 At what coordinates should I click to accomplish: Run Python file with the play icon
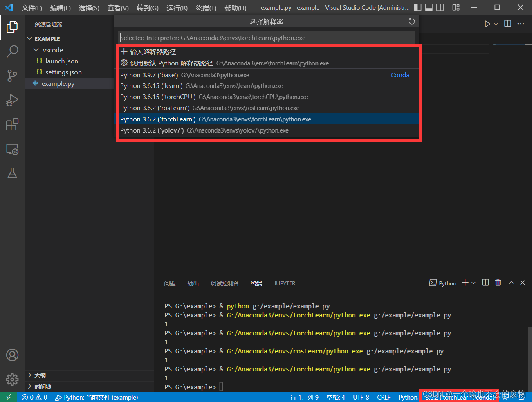coord(487,24)
